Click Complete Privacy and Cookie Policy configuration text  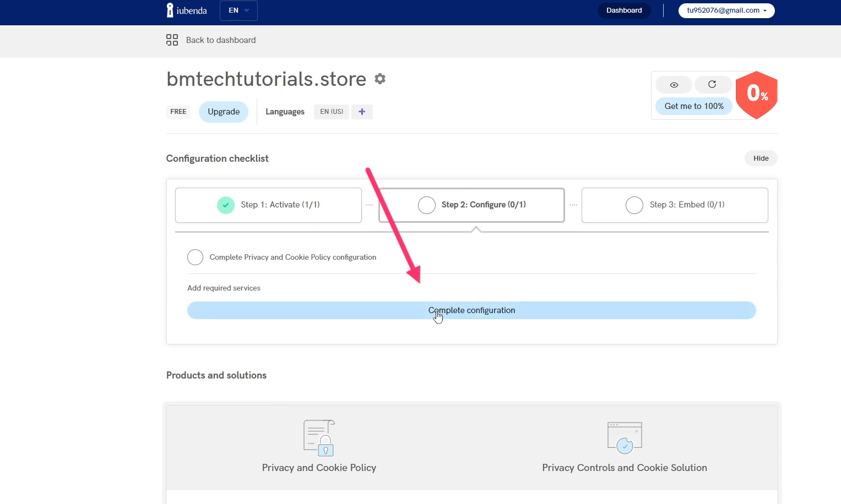point(293,257)
